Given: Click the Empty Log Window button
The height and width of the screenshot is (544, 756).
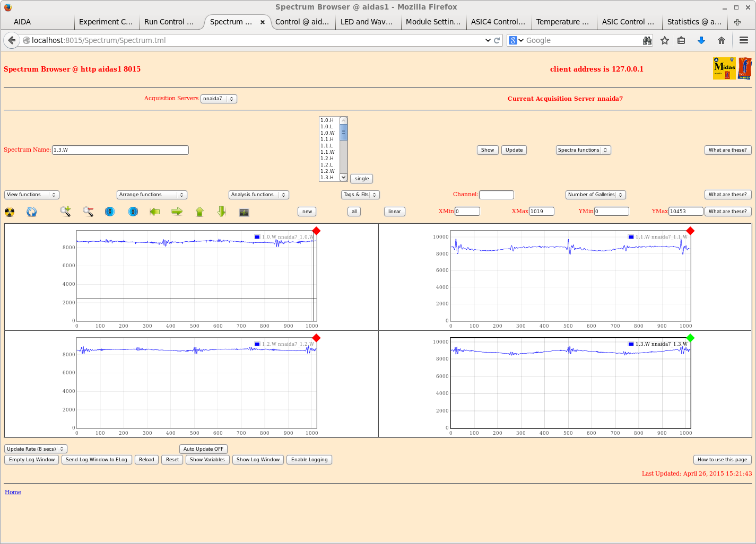Looking at the screenshot, I should coord(32,460).
